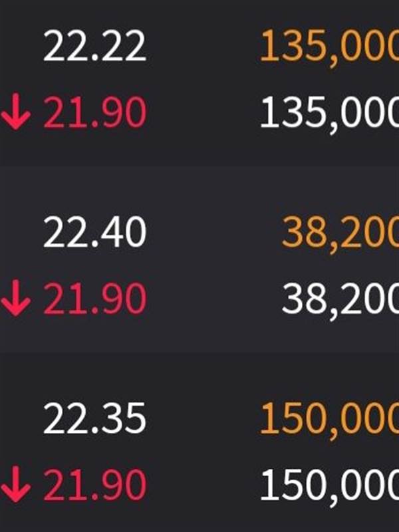Click the divider between 22.40 and 22.35 rows

click(199, 352)
